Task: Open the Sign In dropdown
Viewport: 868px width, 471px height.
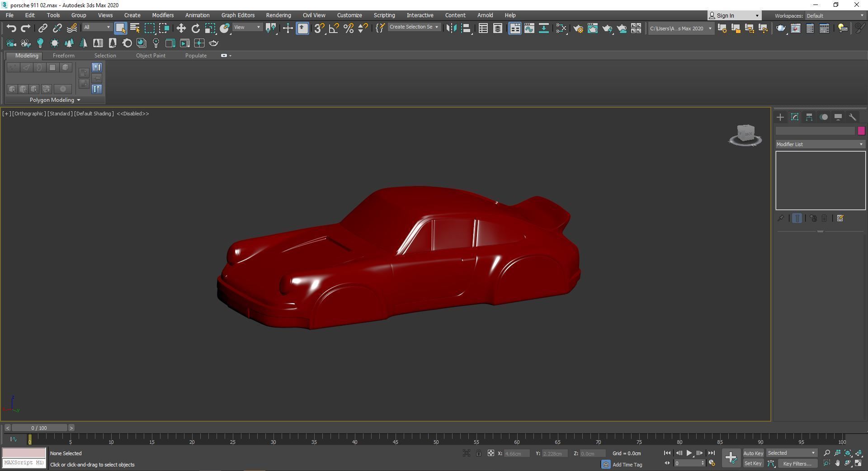Action: (x=734, y=16)
